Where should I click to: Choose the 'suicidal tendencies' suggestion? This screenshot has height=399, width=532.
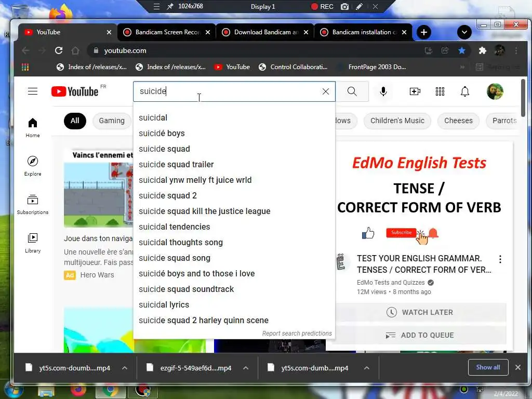pyautogui.click(x=234, y=227)
